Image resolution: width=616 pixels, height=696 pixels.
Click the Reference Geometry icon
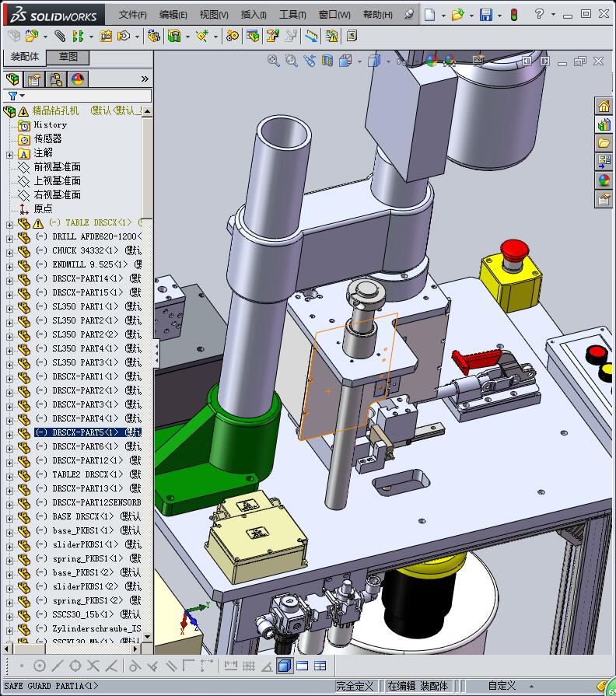(202, 36)
